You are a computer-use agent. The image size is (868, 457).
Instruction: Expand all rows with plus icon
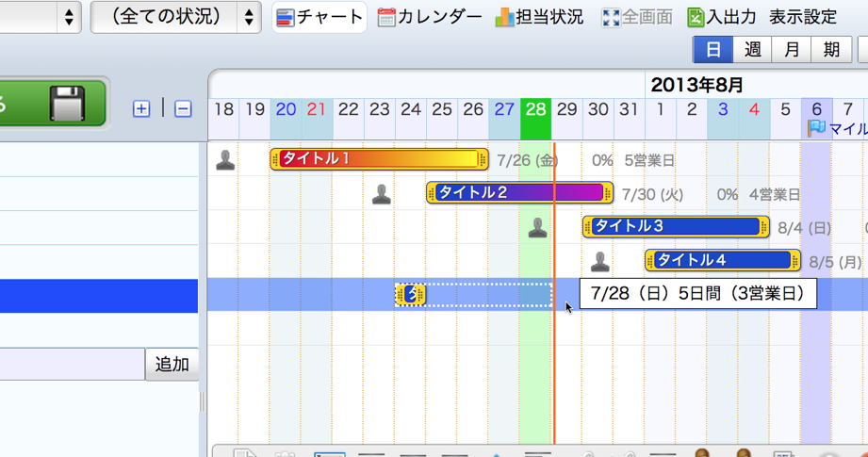click(141, 109)
